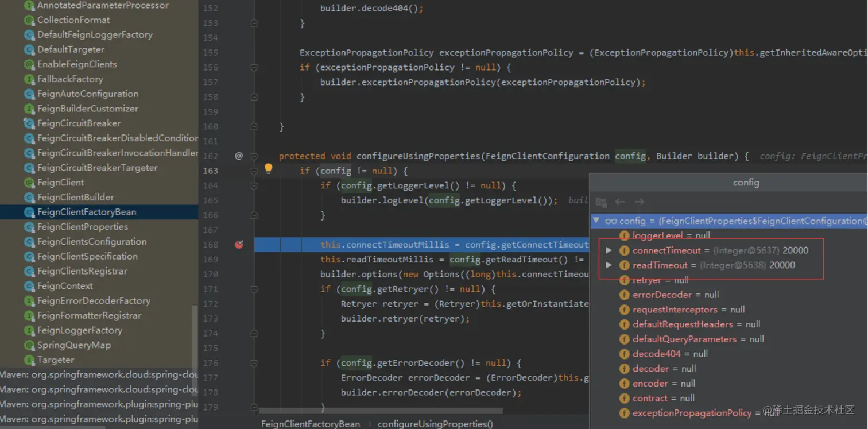Image resolution: width=868 pixels, height=429 pixels.
Task: Click the forward arrow in config popup
Action: coord(640,202)
